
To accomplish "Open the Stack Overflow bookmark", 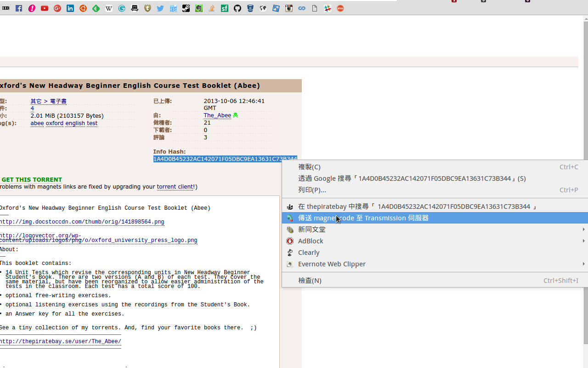I will click(x=212, y=8).
